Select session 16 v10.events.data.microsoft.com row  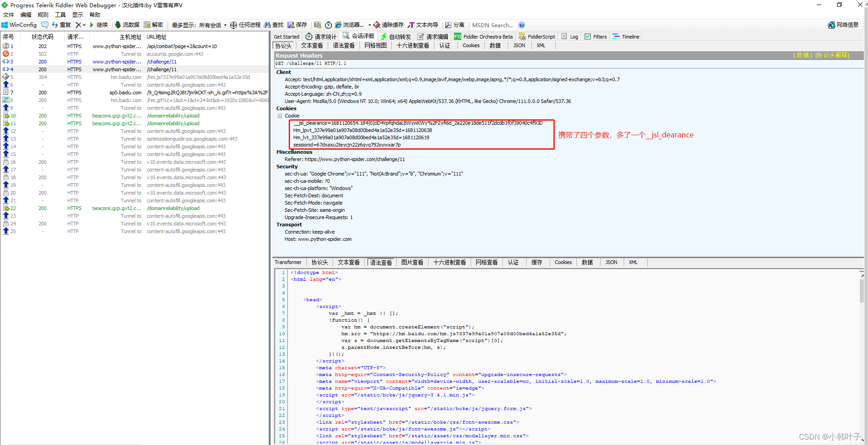click(135, 162)
